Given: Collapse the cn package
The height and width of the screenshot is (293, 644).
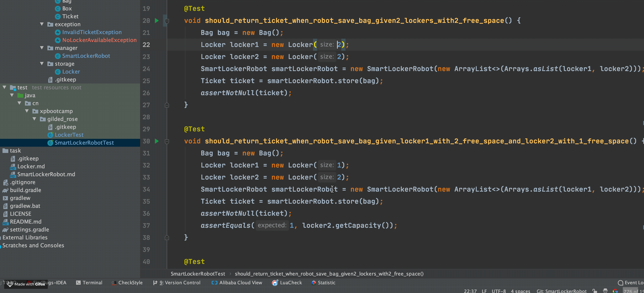Looking at the screenshot, I should pos(20,103).
